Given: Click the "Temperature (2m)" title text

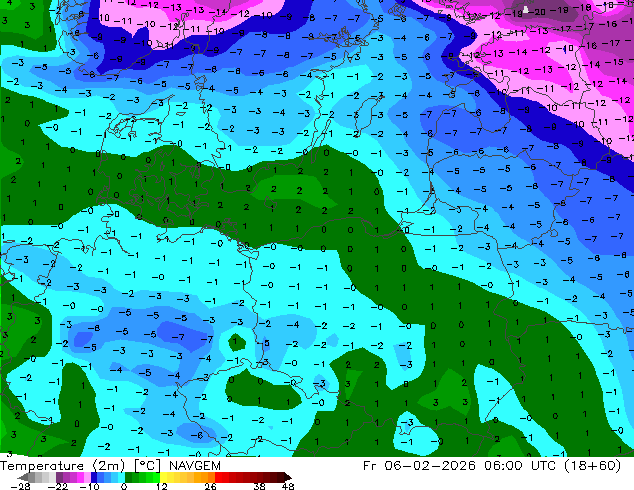Looking at the screenshot, I should click(62, 466).
